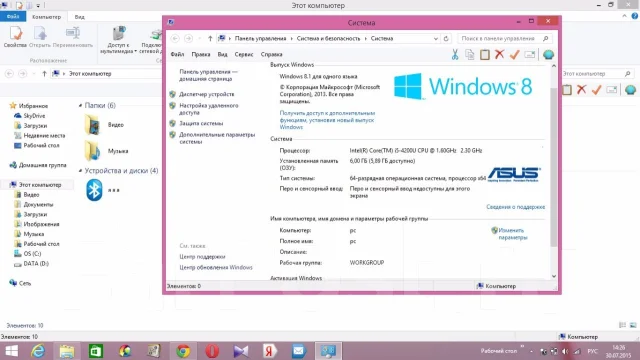Select Изображения in navigation pane
Viewport: 640px width, 360px height.
[x=41, y=224]
